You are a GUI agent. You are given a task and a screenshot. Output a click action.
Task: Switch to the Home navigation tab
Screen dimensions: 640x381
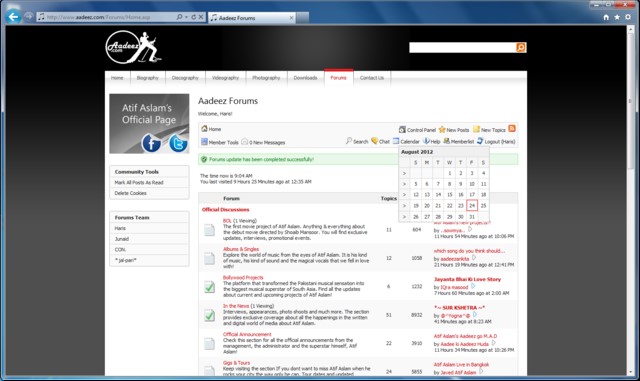coord(117,78)
